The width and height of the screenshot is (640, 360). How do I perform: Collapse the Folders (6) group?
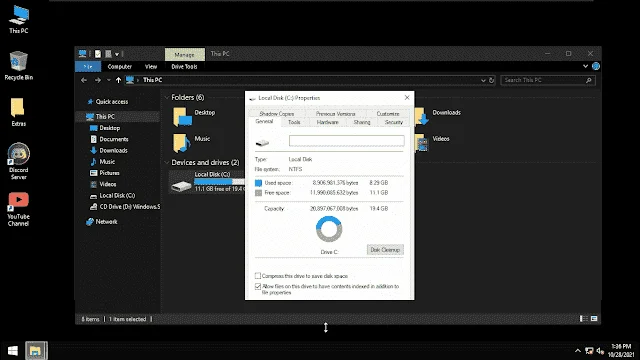[x=167, y=98]
